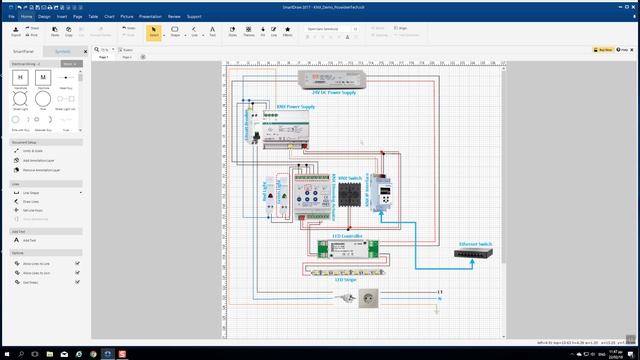The width and height of the screenshot is (640, 360).
Task: Select the 24V DC Power Supply image
Action: pyautogui.click(x=332, y=79)
